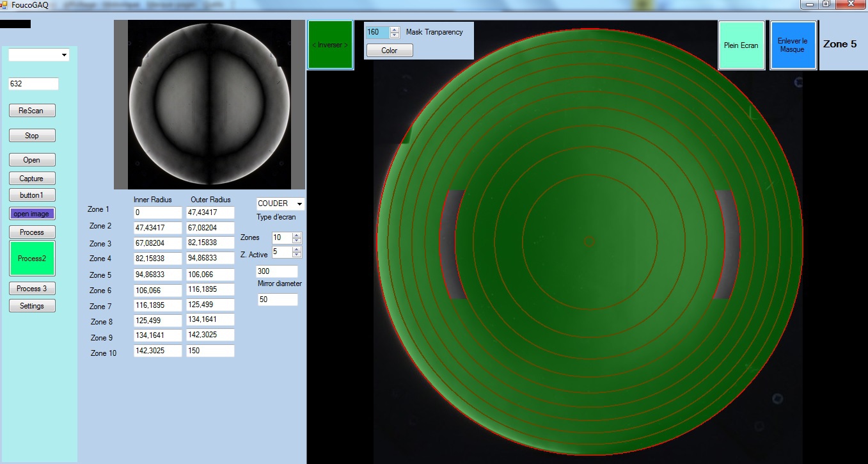This screenshot has width=868, height=464.
Task: Click the grayscale Foucault test thumbnail
Action: (x=209, y=104)
